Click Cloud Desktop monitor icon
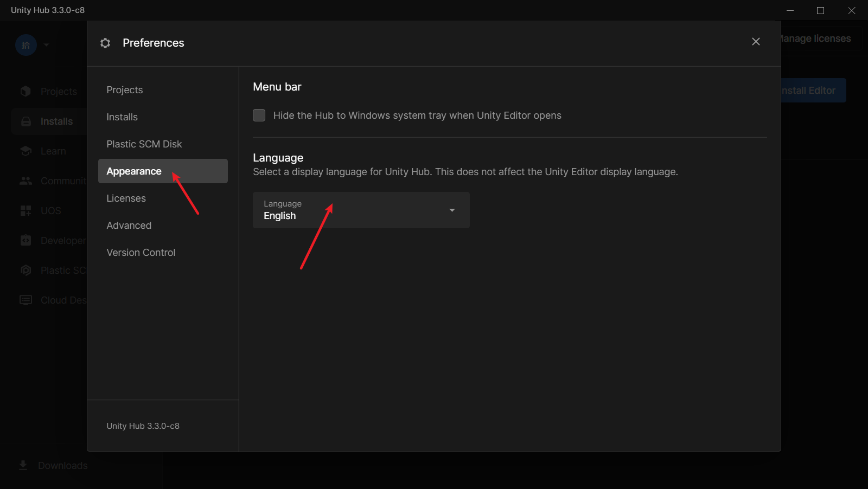 25,300
